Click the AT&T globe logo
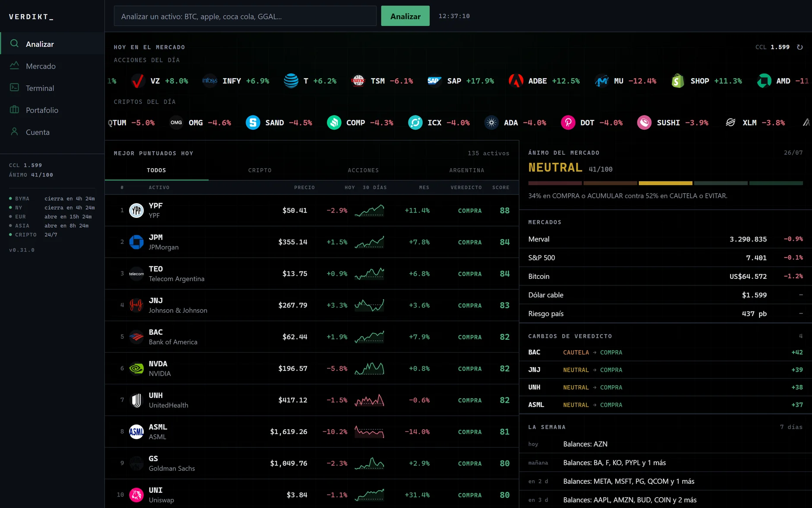The width and height of the screenshot is (812, 508). point(291,81)
